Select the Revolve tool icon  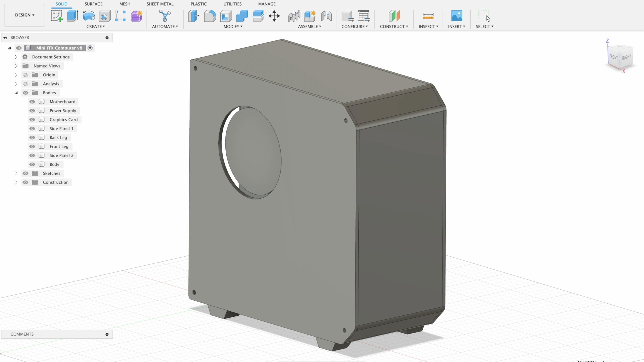[x=89, y=16]
